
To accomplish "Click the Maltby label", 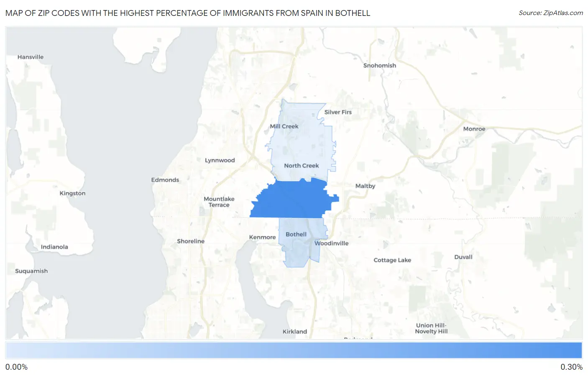I will point(365,186).
